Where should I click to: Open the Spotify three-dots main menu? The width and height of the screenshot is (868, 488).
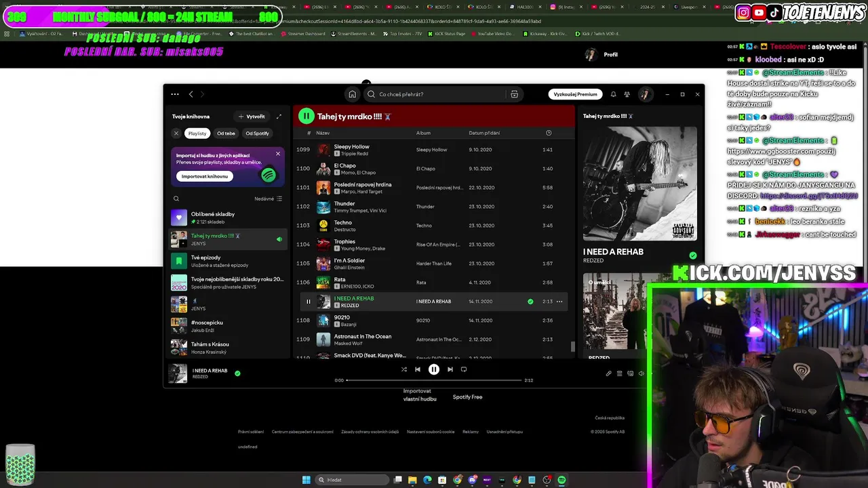tap(175, 94)
